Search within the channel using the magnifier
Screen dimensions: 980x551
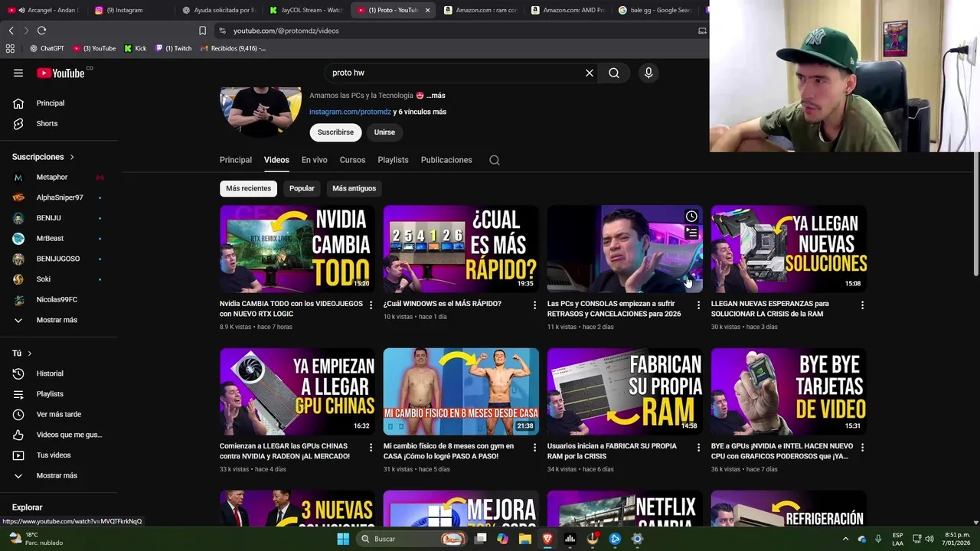click(x=495, y=160)
